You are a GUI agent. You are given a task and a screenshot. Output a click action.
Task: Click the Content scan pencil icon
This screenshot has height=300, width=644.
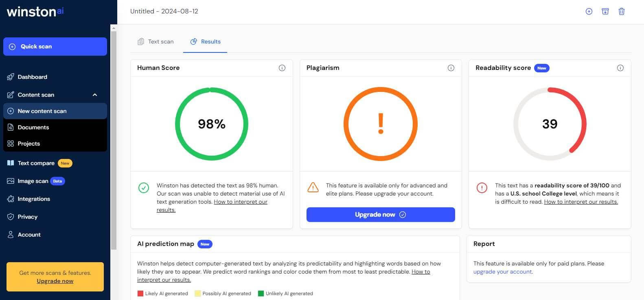[11, 95]
